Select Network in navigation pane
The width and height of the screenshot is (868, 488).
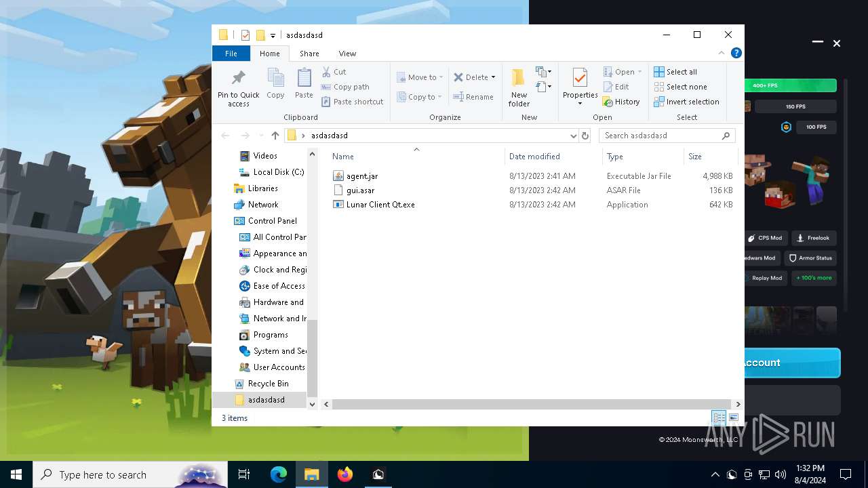click(263, 205)
